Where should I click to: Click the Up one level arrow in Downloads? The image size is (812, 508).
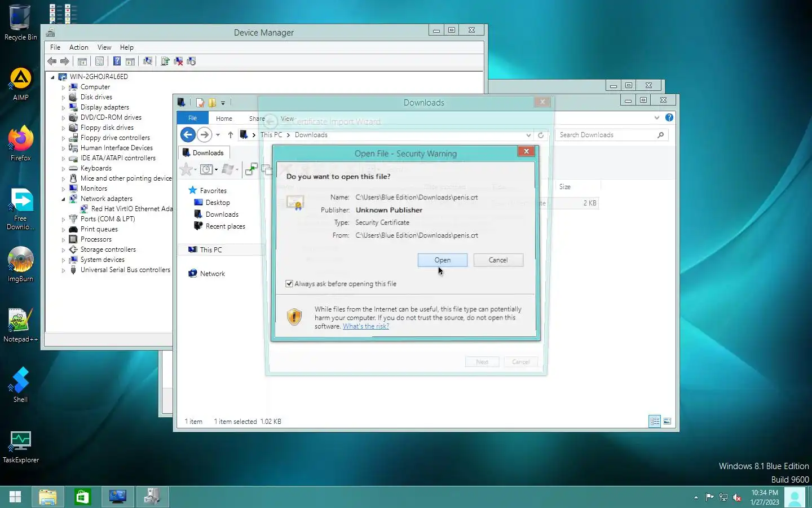[x=230, y=135]
